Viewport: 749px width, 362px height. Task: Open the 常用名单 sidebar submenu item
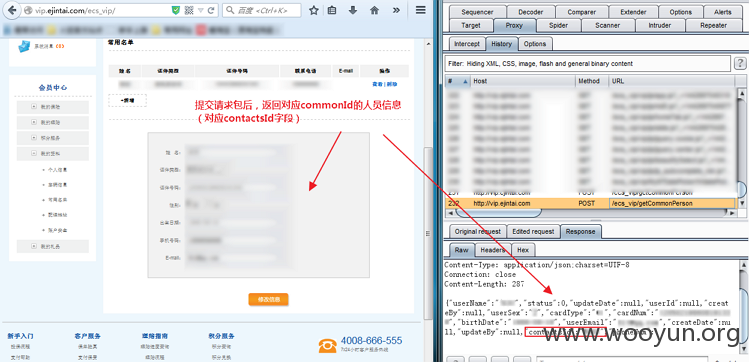click(58, 200)
